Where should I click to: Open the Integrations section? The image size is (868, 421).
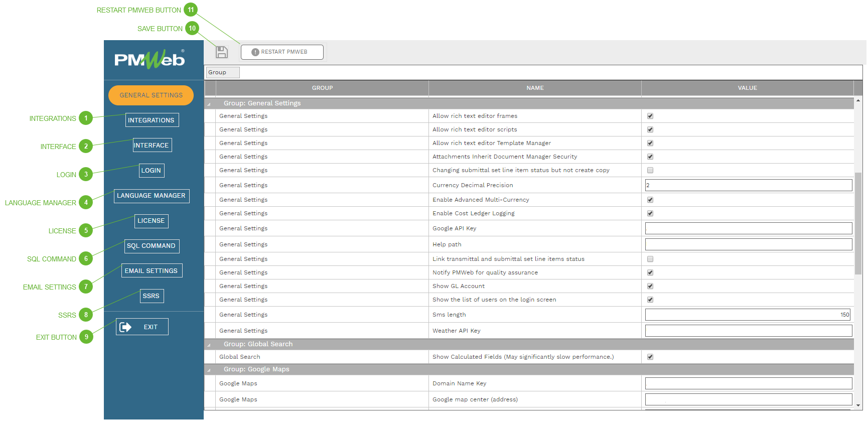click(x=151, y=120)
